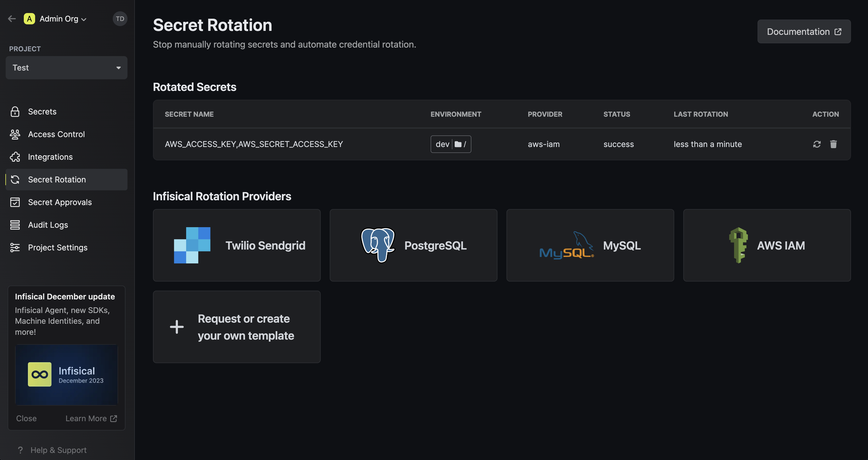Open Secret Approvals in the sidebar
868x460 pixels.
coord(66,202)
